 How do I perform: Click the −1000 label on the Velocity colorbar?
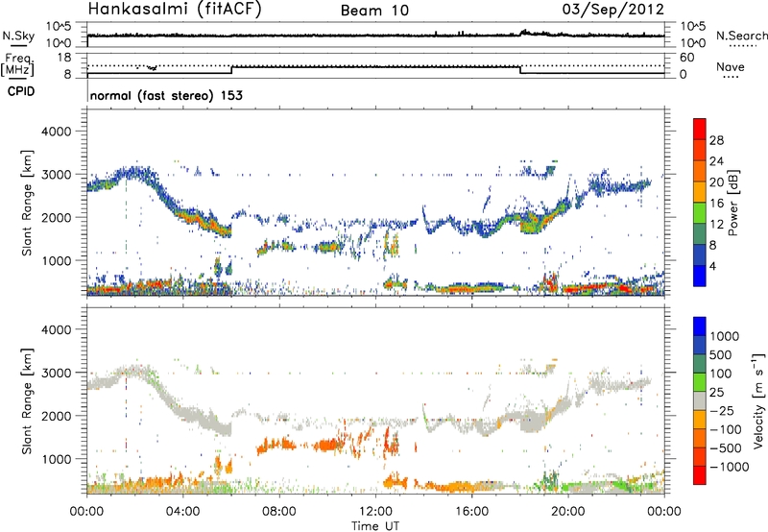(729, 467)
